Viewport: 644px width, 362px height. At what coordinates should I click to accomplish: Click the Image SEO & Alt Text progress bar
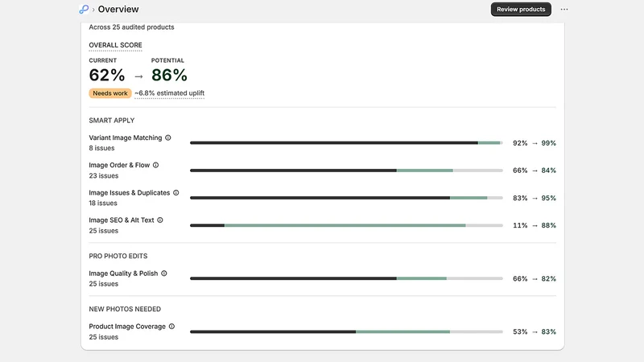click(346, 225)
